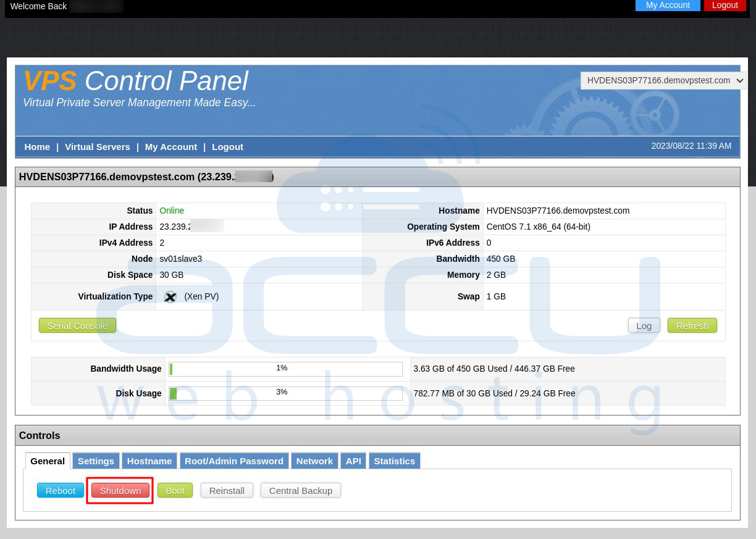Click the Swap value 1 GB
The image size is (756, 539).
(x=496, y=296)
